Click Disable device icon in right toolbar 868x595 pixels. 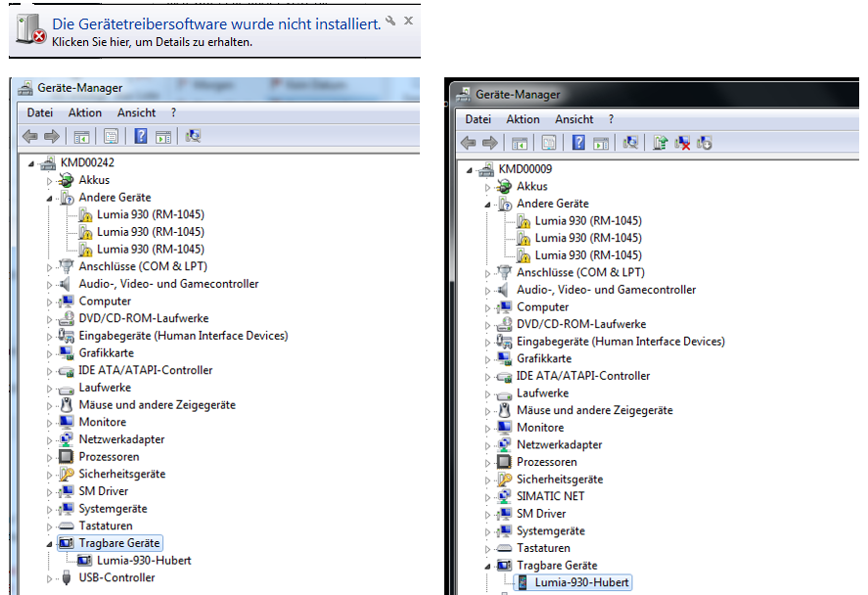click(705, 143)
